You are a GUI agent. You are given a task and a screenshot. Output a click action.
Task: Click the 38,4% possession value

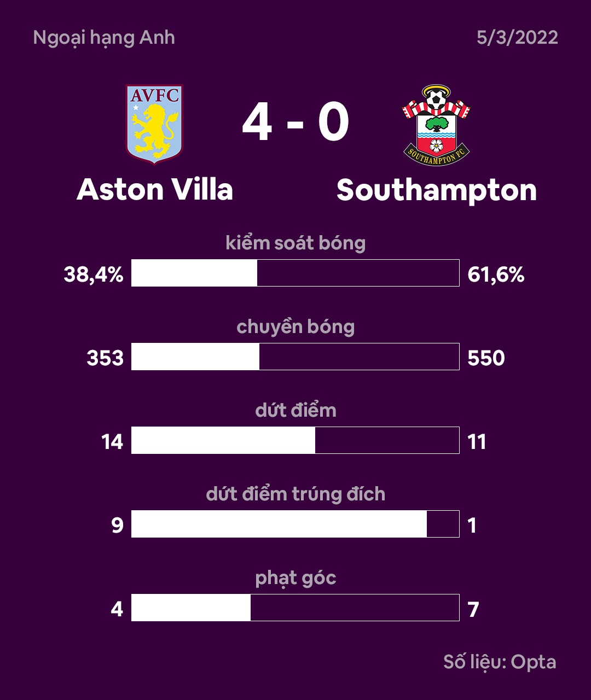coord(94,274)
